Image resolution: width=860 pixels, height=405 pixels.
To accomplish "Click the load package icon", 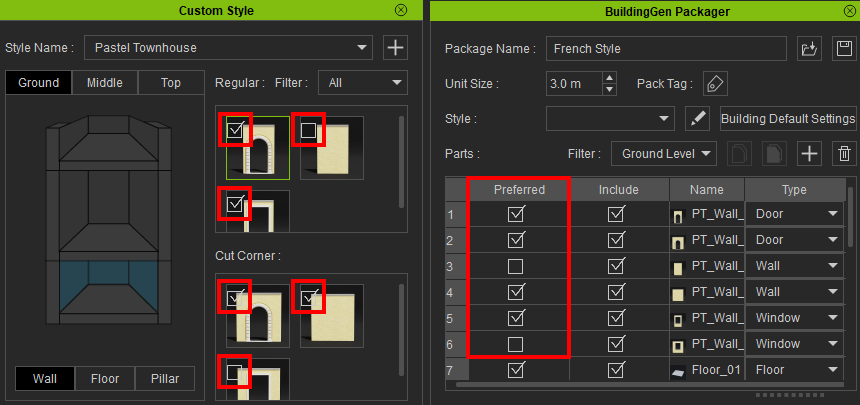I will 809,49.
